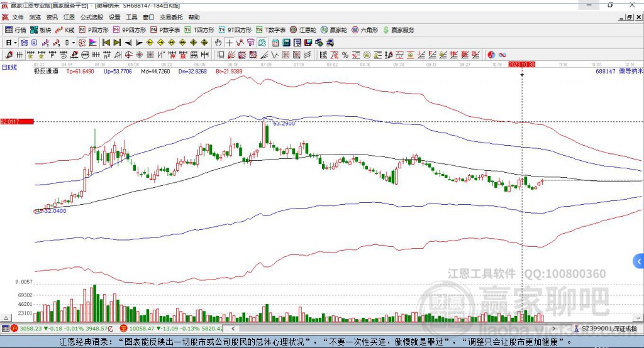This screenshot has height=348, width=644.
Task: Jump to last bar icon
Action: point(117,43)
